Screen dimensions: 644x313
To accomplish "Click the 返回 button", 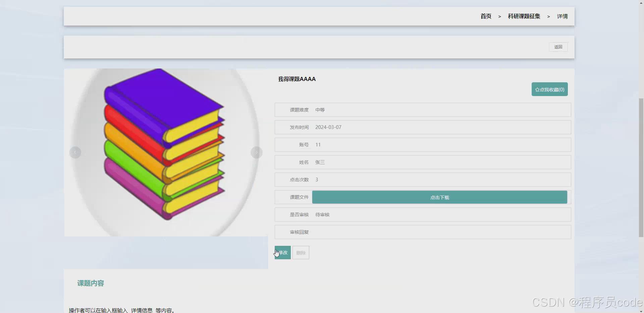I will pos(558,47).
